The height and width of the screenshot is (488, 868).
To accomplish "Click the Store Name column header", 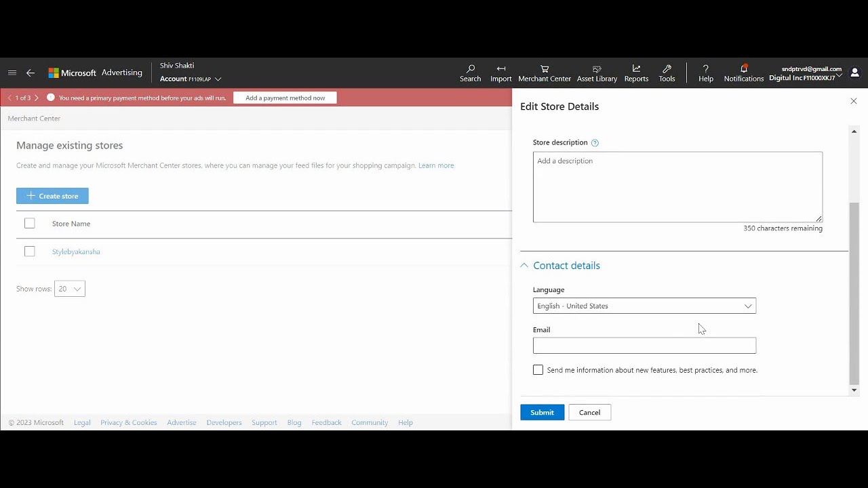I will (71, 224).
